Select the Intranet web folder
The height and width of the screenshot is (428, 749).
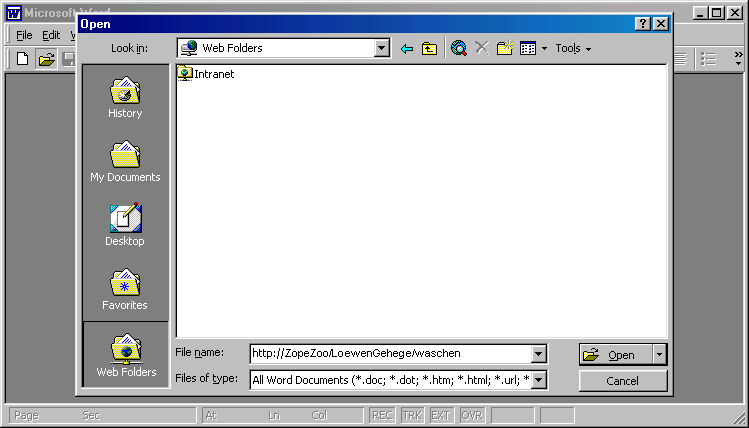tap(206, 74)
